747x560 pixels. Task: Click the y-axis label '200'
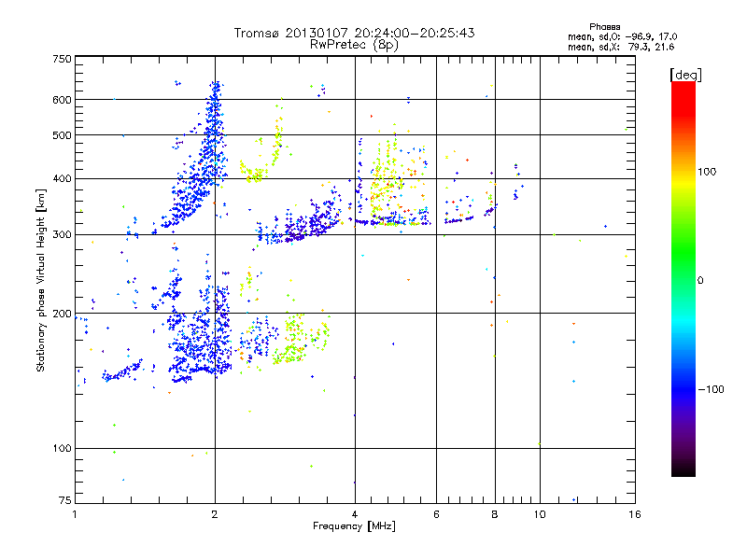coord(62,314)
